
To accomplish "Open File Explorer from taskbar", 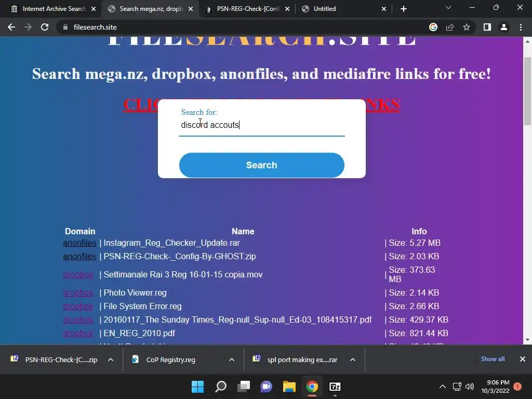I will pos(289,387).
